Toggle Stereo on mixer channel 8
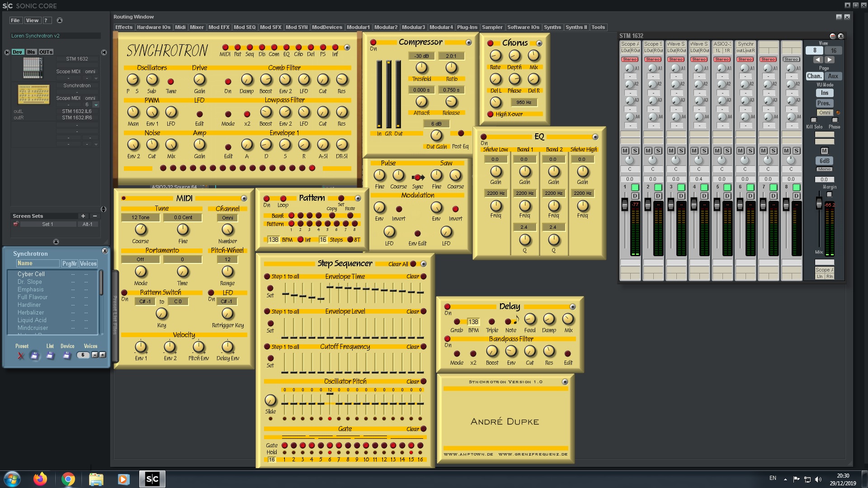Viewport: 868px width, 488px height. coord(791,59)
